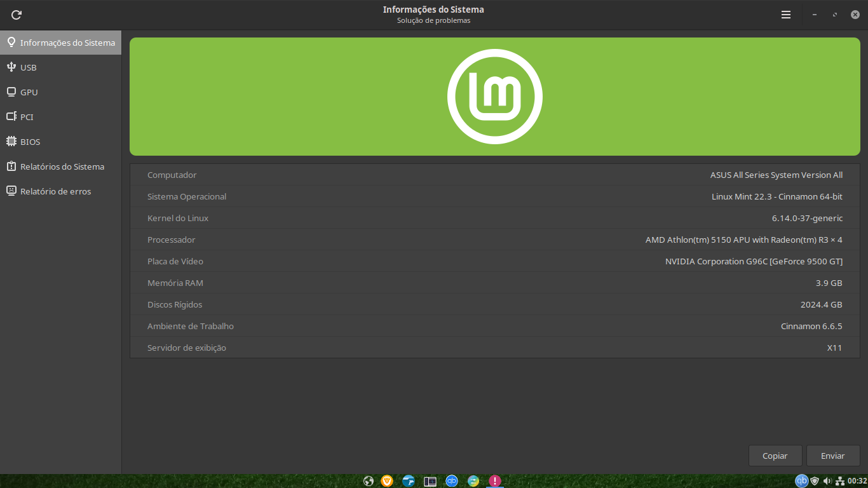Click the volume icon in the system tray
The height and width of the screenshot is (488, 868).
click(x=827, y=481)
